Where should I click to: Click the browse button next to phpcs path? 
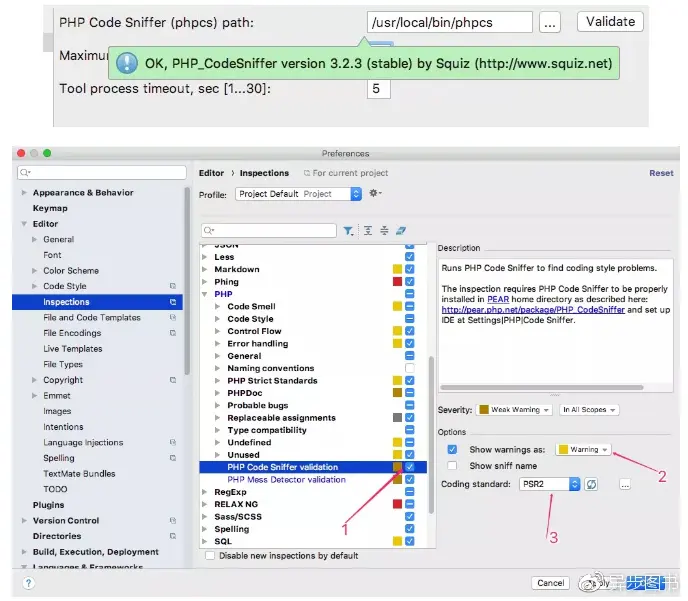(x=550, y=22)
